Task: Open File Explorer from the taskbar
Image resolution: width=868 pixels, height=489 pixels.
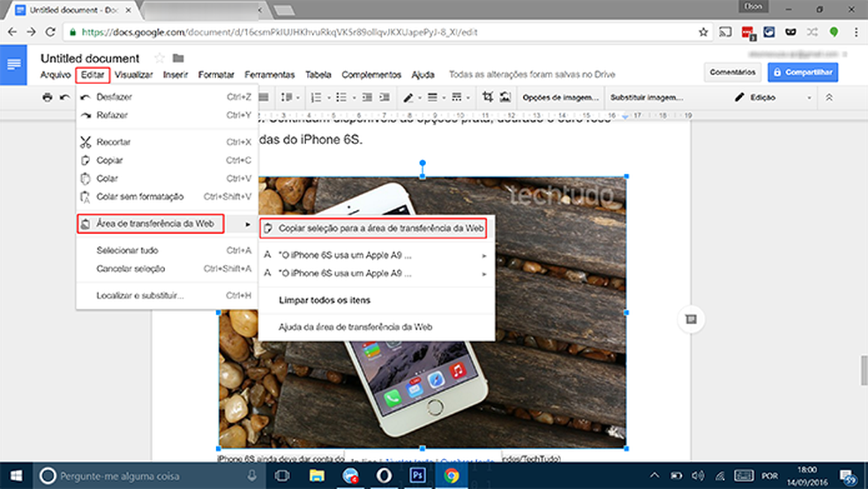Action: click(317, 476)
